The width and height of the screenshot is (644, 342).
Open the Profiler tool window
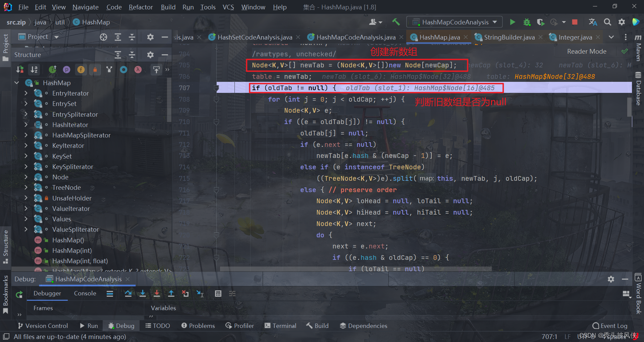pyautogui.click(x=240, y=326)
